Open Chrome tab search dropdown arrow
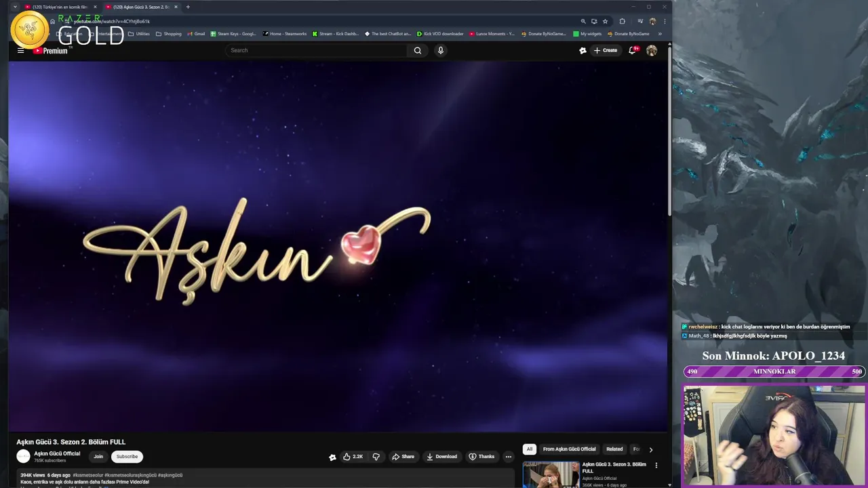Viewport: 868px width, 488px height. 15,7
